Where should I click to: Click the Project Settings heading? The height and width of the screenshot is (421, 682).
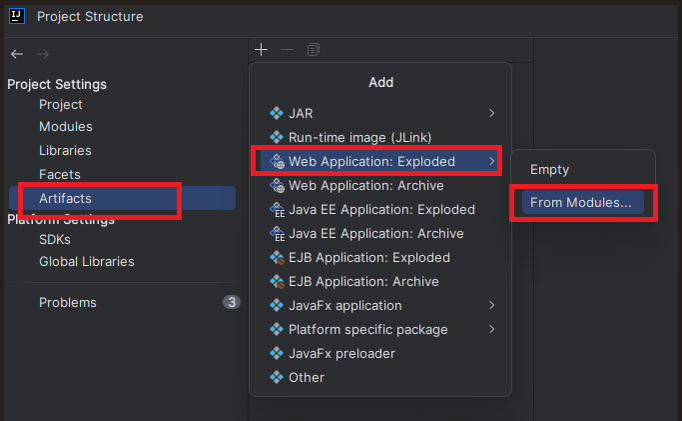(x=57, y=84)
